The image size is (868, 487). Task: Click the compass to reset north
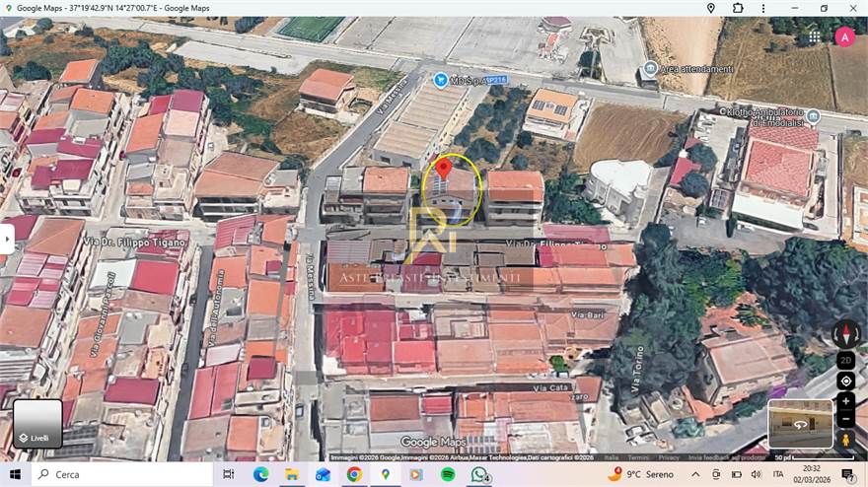tap(845, 333)
